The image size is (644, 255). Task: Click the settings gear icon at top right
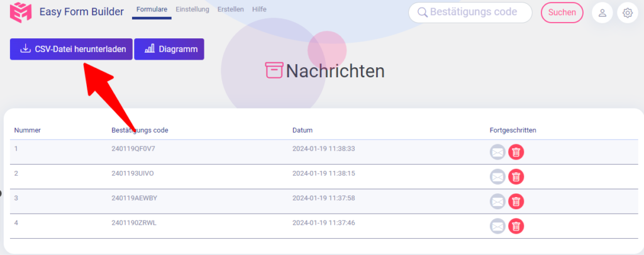tap(628, 13)
